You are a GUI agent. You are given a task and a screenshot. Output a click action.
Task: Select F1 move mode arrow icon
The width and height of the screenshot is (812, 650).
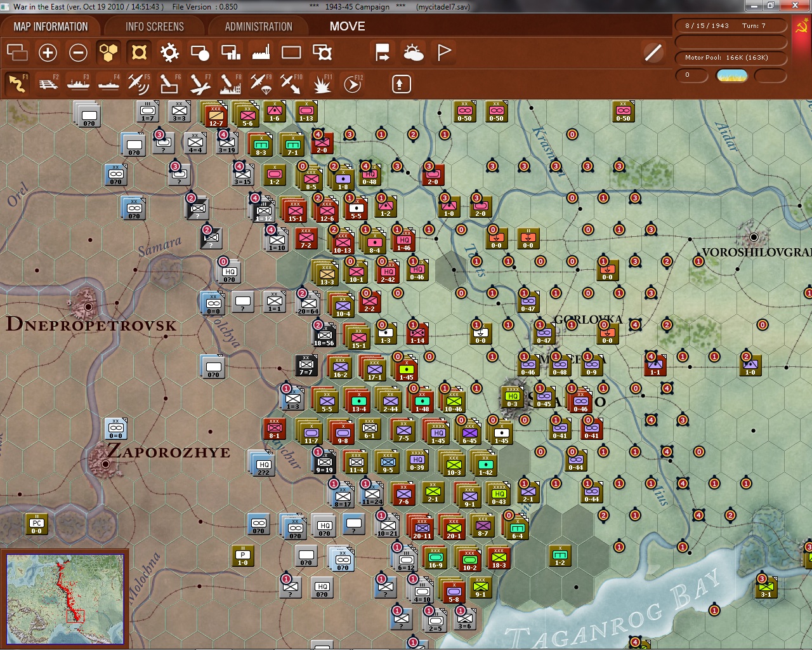point(17,84)
